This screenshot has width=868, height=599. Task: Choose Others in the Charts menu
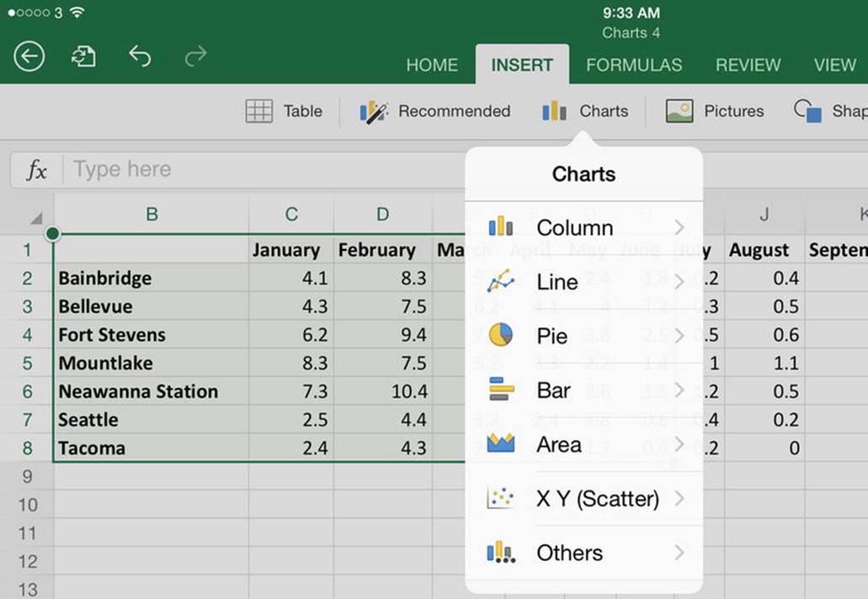click(584, 553)
